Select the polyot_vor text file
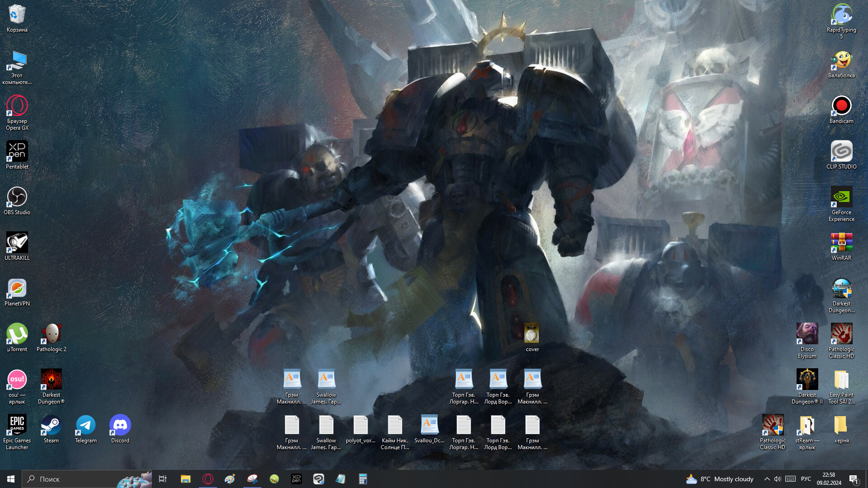Screen dimensions: 868x488 (x=360, y=426)
